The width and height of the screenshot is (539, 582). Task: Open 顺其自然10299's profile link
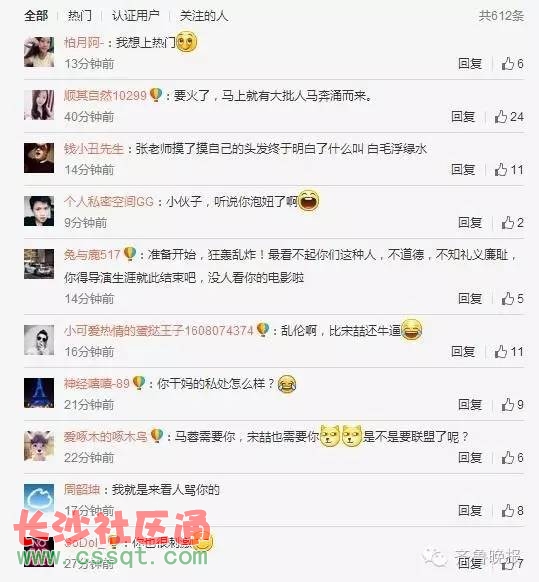click(105, 96)
